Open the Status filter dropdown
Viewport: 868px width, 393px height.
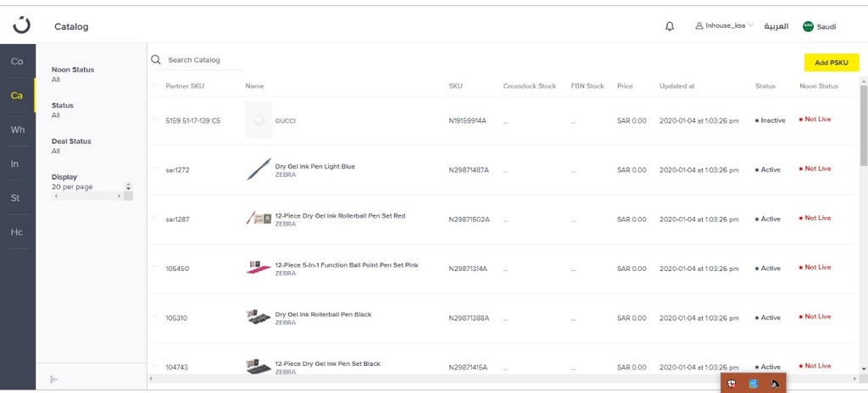[63, 110]
